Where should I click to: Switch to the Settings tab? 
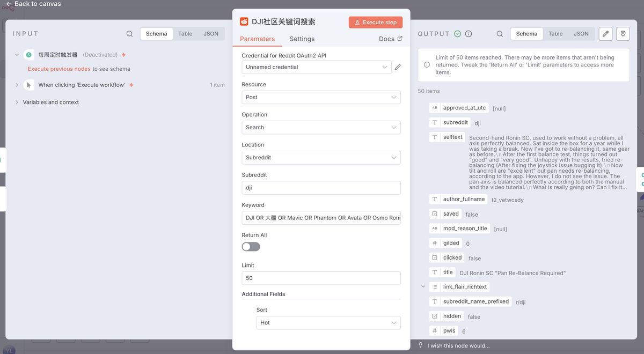point(302,39)
